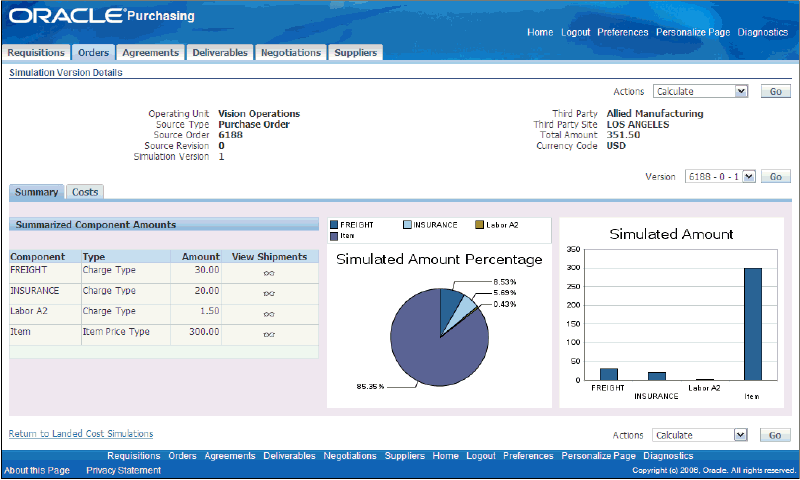800x480 pixels.
Task: Click the 351.50 total amount value
Action: (623, 135)
